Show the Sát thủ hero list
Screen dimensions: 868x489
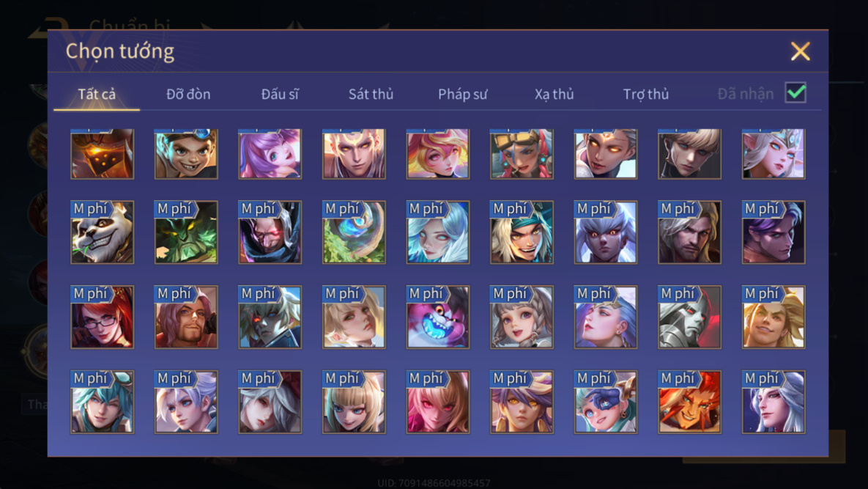[371, 94]
